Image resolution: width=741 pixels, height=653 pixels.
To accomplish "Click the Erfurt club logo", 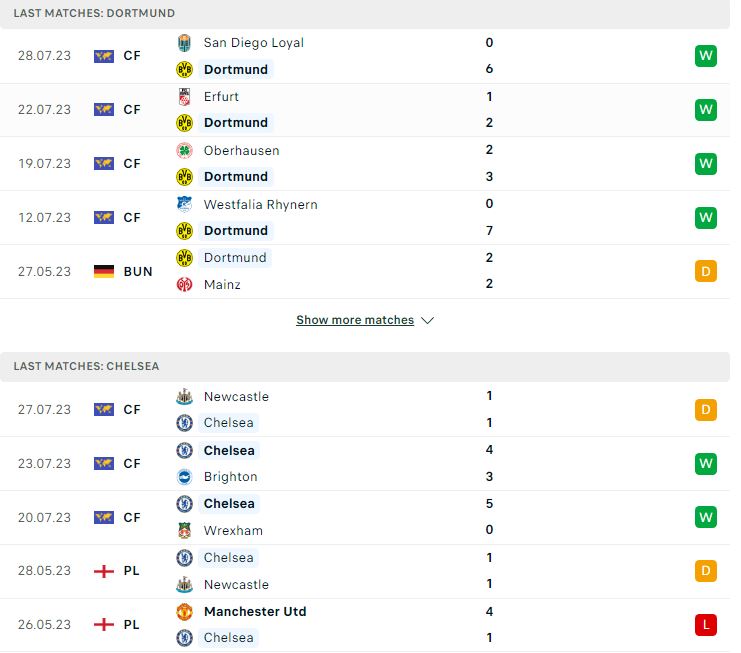I will tap(184, 96).
